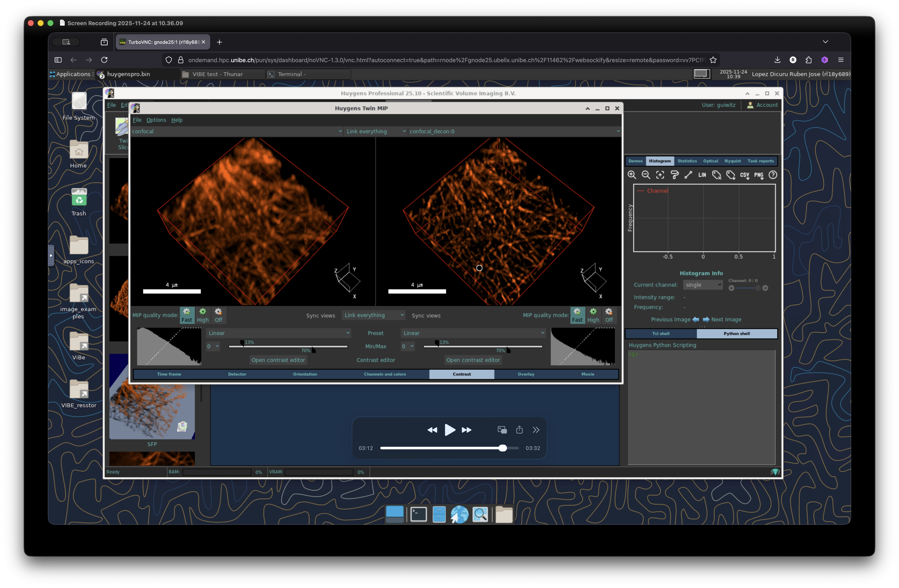Open the Options menu in Huygens Twin MIP
Viewport: 899px width, 588px height.
tap(156, 120)
